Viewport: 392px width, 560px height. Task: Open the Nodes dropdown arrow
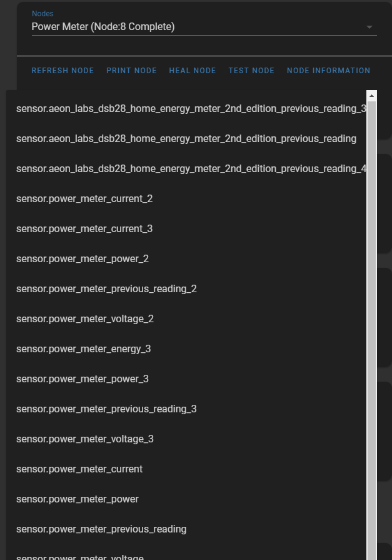369,28
